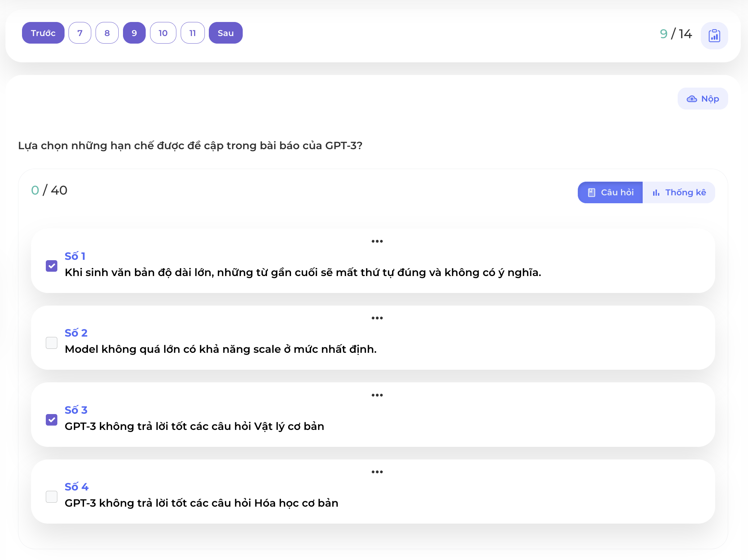
Task: Click the Số 2 label
Action: (x=76, y=333)
